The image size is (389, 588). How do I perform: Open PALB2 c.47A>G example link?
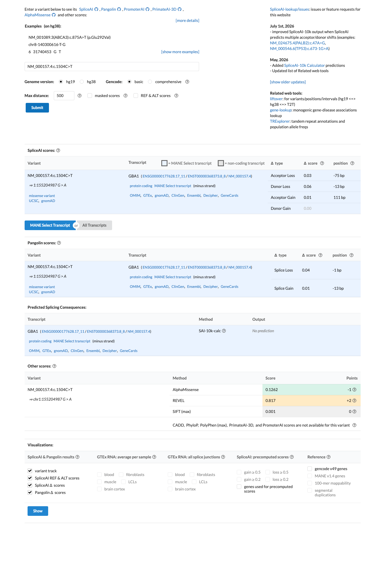(x=297, y=43)
